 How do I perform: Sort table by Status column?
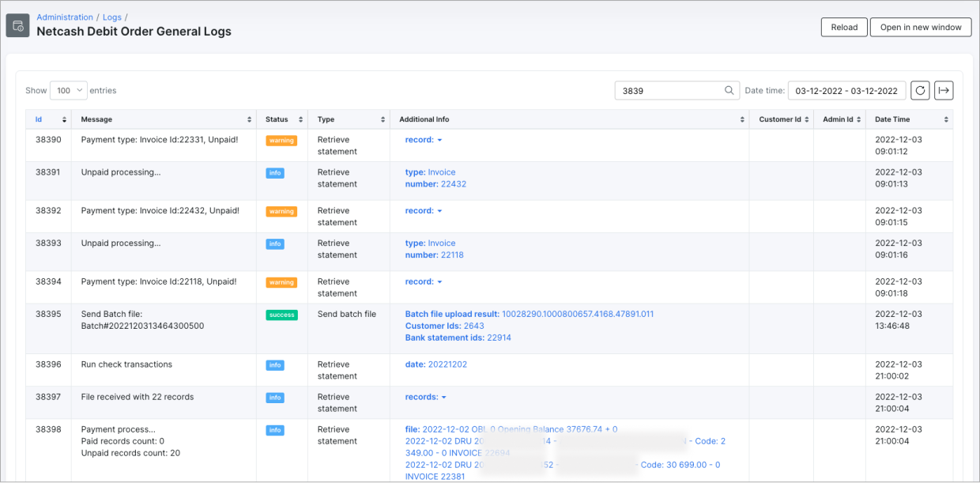[300, 119]
